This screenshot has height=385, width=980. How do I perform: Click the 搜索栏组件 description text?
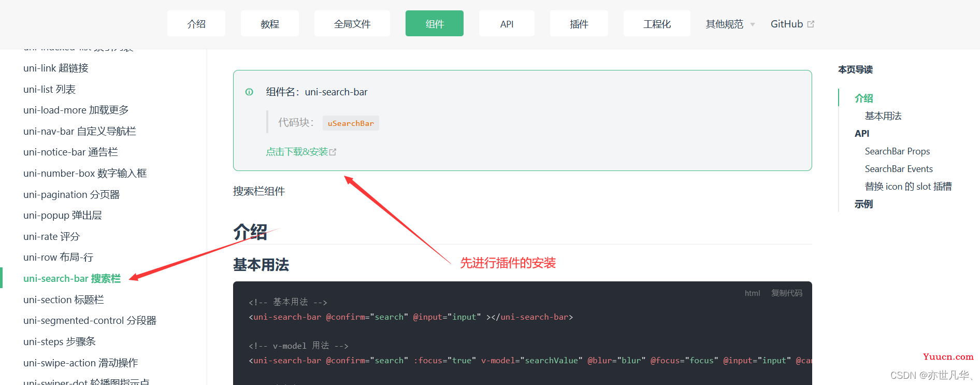[259, 191]
